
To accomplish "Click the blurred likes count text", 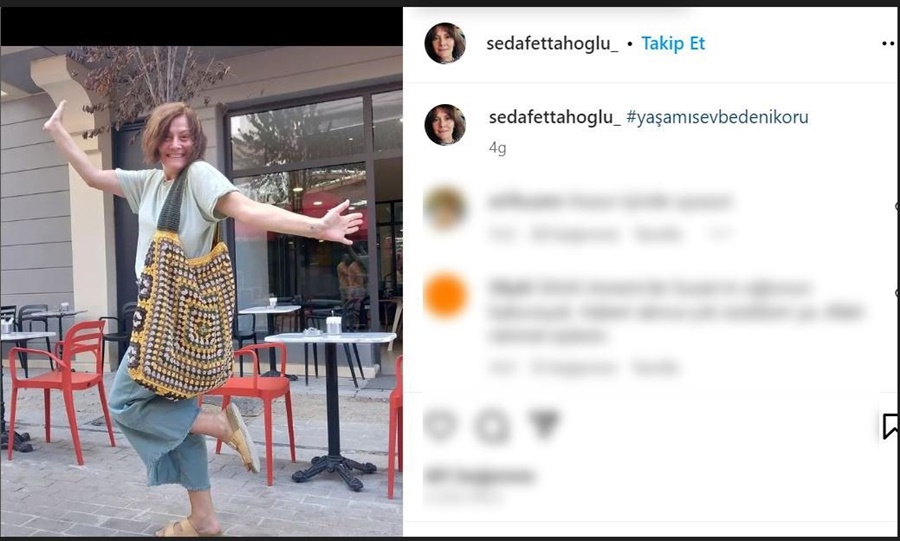I will [480, 476].
